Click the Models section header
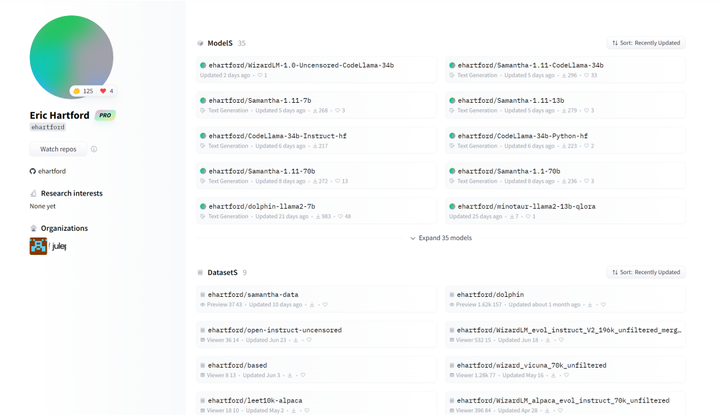Screen dimensions: 720x415 pos(220,43)
